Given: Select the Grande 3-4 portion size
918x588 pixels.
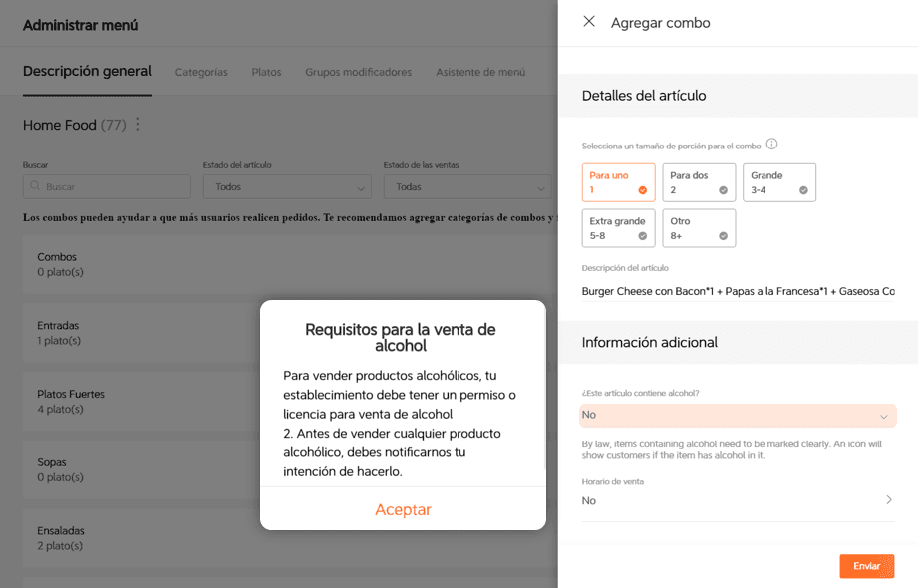Looking at the screenshot, I should (x=779, y=182).
